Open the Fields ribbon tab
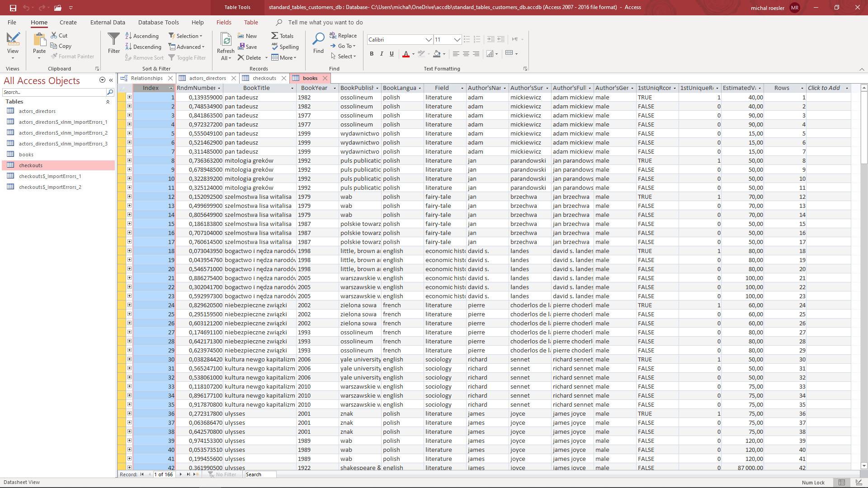868x488 pixels. tap(224, 22)
